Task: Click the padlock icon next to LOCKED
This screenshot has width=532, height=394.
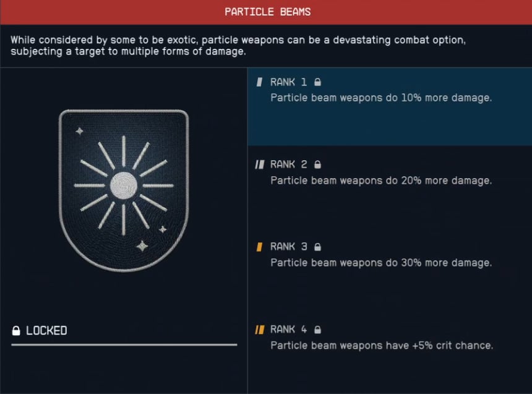Action: [17, 330]
